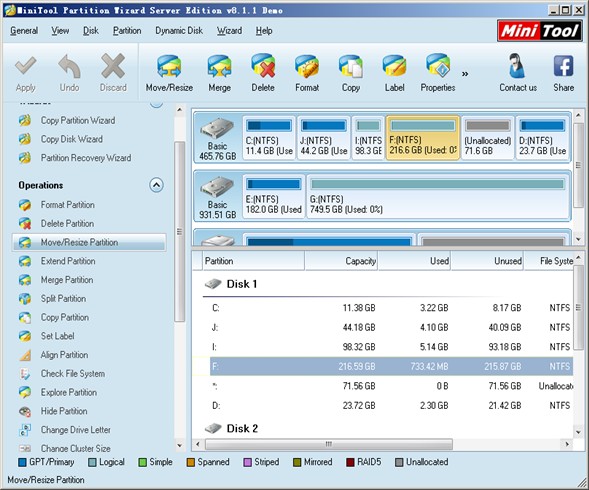Expand the toolbar overflow double-arrow

pyautogui.click(x=465, y=74)
